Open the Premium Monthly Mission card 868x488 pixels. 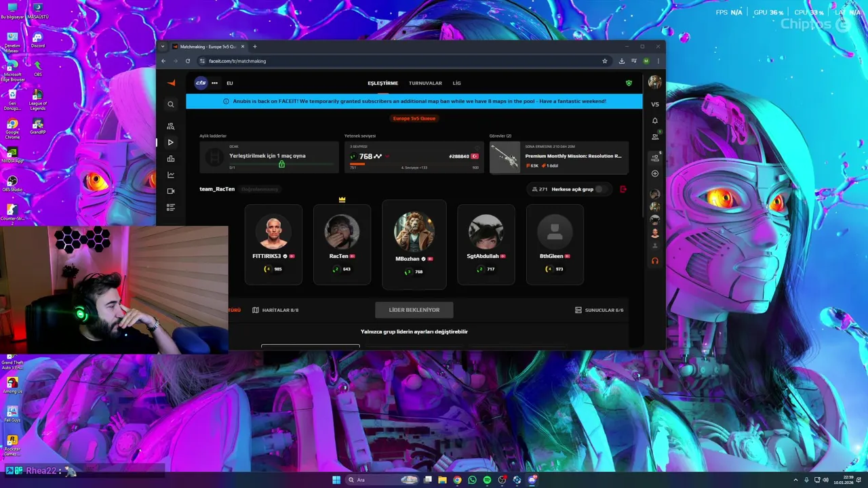point(559,157)
